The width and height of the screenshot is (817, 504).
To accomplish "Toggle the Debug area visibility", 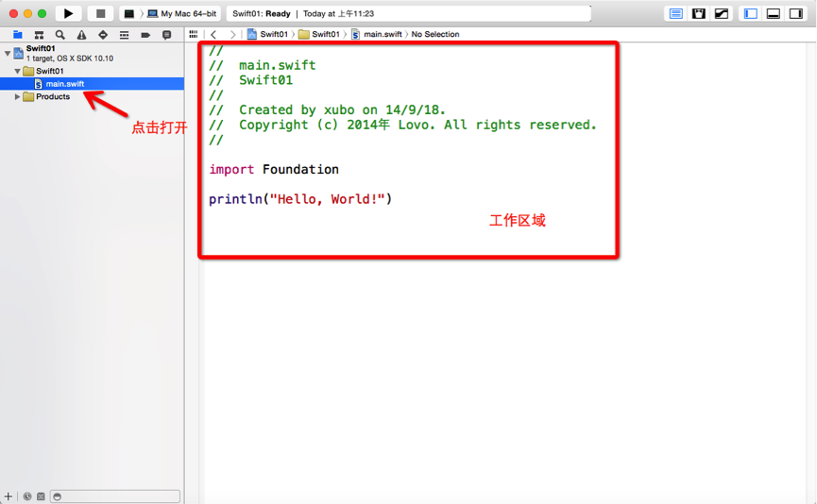I will pyautogui.click(x=774, y=13).
